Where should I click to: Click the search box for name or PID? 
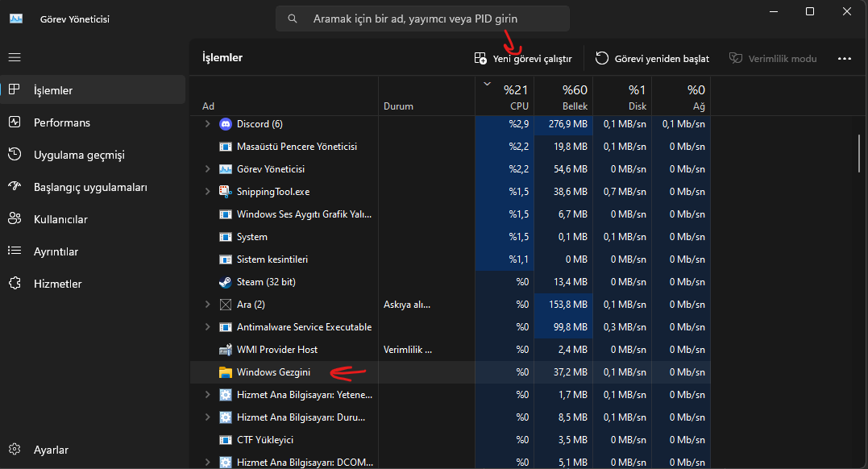[422, 19]
